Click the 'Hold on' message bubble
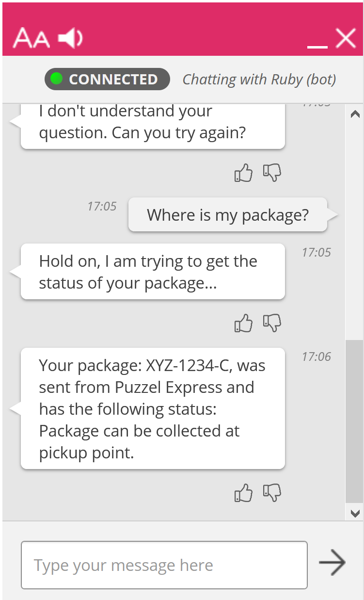 [152, 272]
